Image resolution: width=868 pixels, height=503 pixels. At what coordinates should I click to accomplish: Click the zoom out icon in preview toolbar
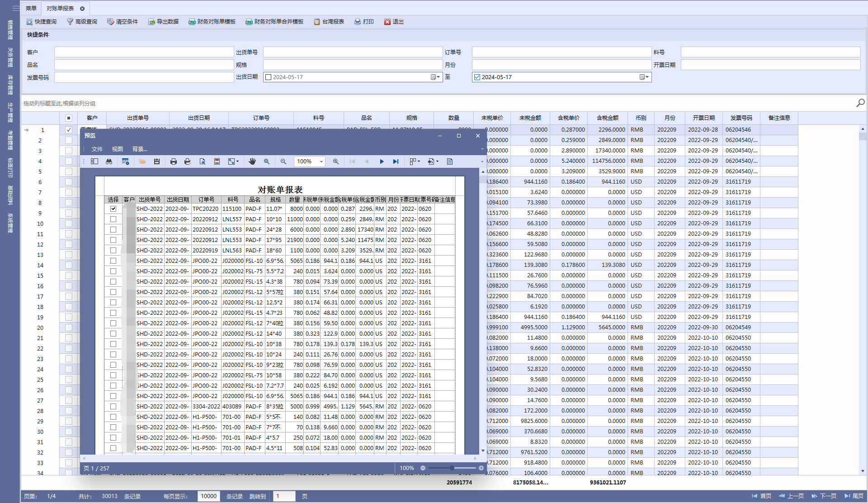pos(283,161)
